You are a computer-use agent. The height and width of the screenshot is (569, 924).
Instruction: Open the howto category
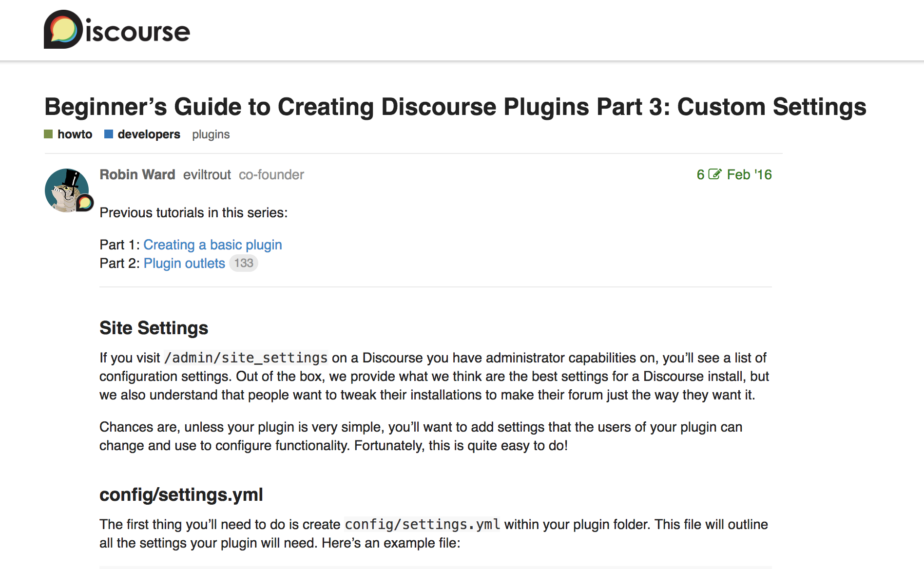coord(75,134)
